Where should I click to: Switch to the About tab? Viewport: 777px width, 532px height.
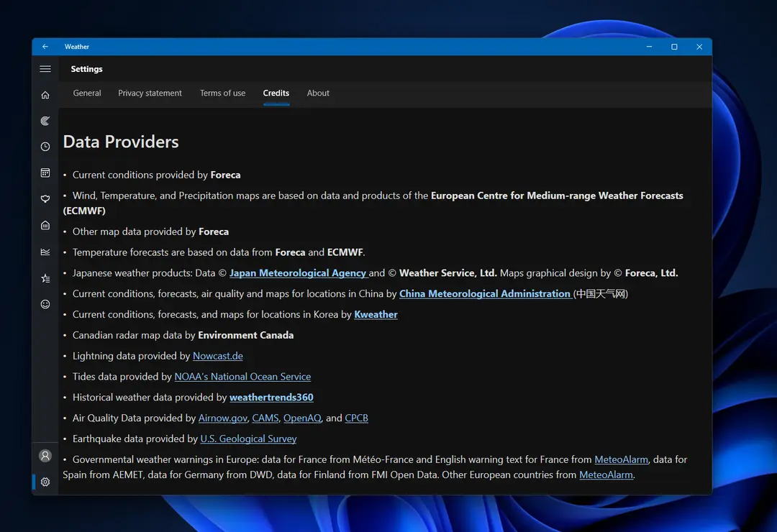pyautogui.click(x=318, y=93)
